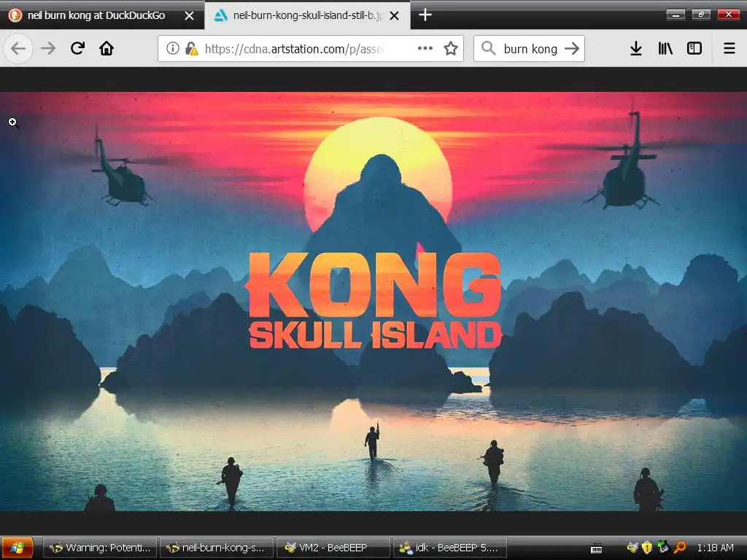Close the browser window
The image size is (747, 560).
tap(728, 15)
